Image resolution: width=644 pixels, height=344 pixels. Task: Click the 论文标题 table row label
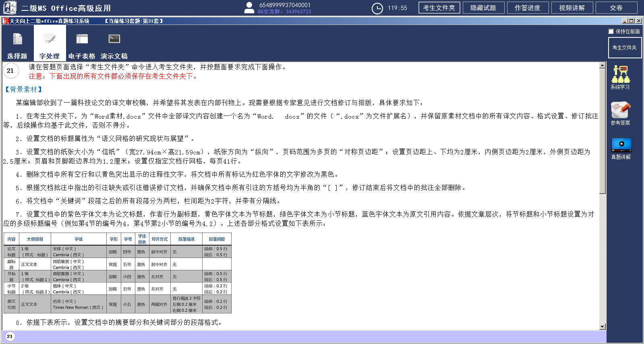[x=11, y=252]
